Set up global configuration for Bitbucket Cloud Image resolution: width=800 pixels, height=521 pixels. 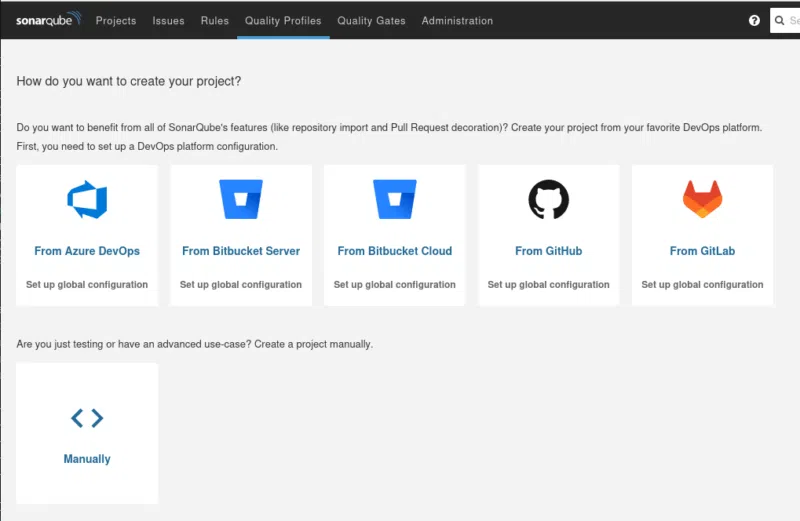click(395, 285)
